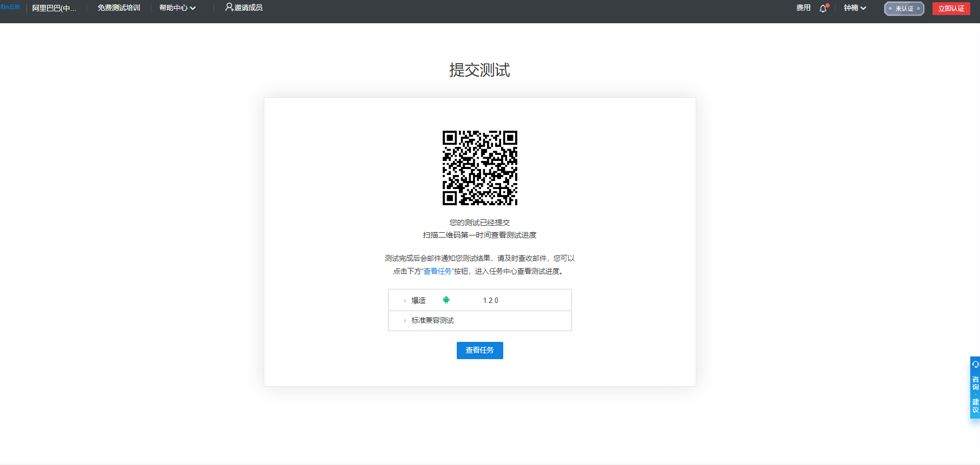Open the 费用 page
This screenshot has height=465, width=980.
tap(803, 8)
